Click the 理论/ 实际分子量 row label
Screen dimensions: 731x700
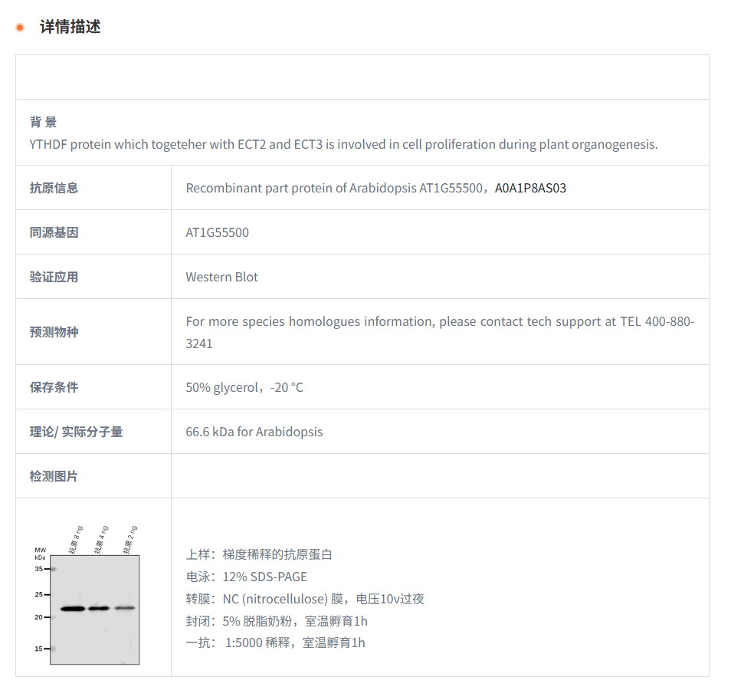76,432
